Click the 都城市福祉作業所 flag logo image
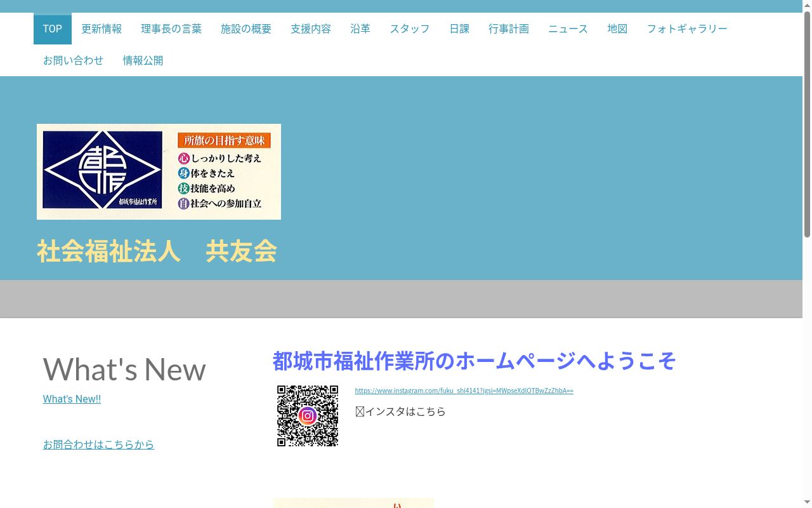The width and height of the screenshot is (812, 508). coord(159,171)
